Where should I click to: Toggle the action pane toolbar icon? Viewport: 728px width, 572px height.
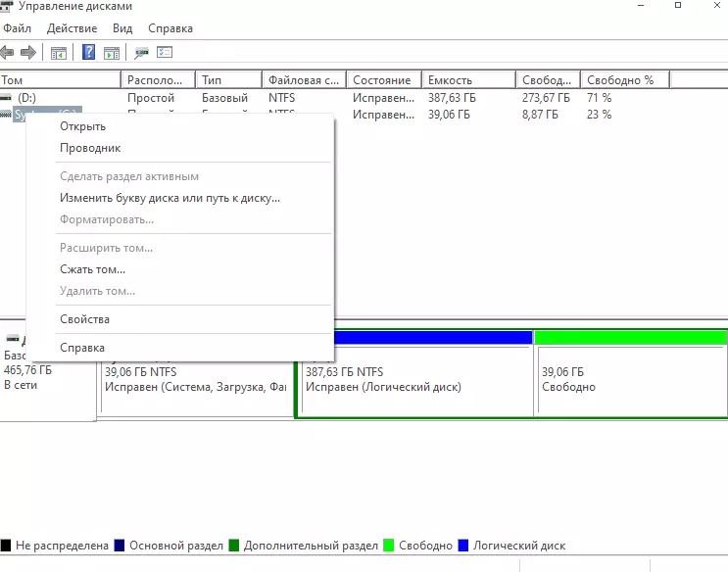(x=112, y=52)
